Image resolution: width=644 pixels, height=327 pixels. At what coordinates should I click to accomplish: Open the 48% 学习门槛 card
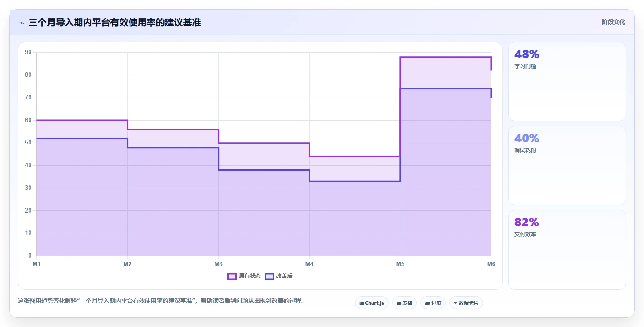point(567,82)
